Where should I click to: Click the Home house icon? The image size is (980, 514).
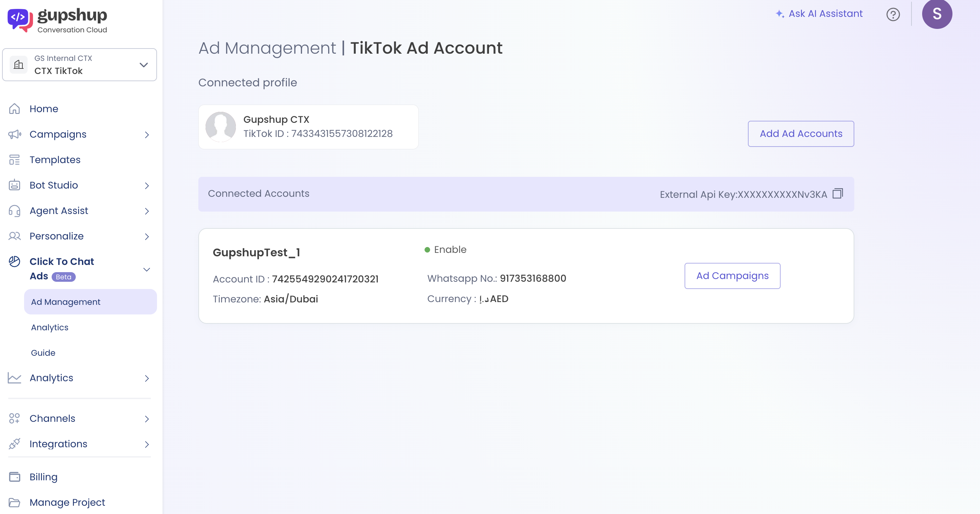pyautogui.click(x=14, y=109)
